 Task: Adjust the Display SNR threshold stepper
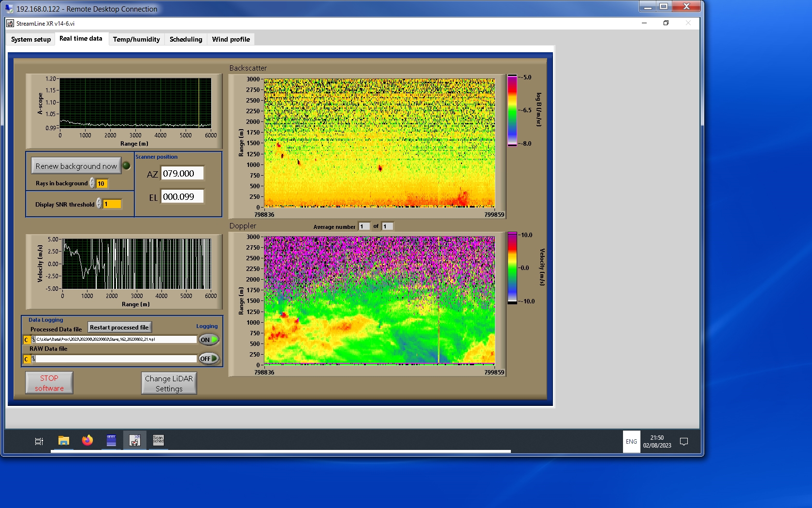pos(99,204)
